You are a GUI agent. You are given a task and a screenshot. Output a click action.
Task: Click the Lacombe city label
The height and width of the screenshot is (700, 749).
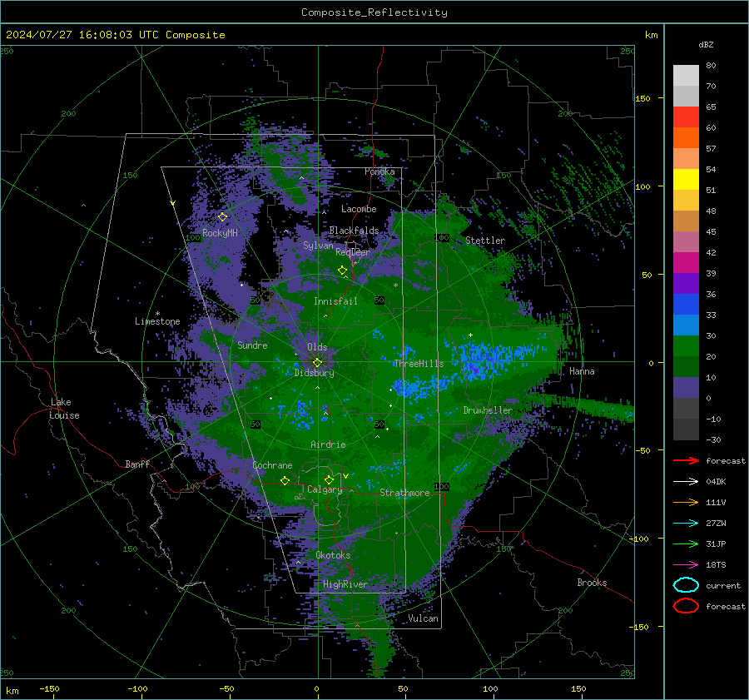(359, 209)
